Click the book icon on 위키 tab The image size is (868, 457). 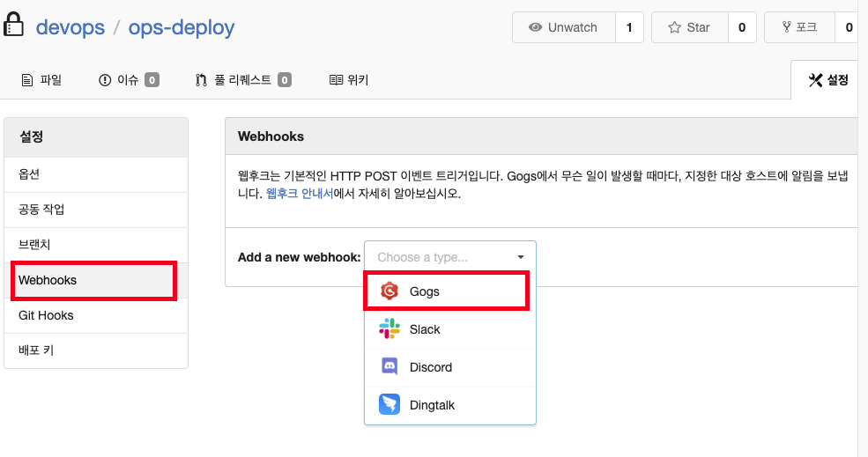pyautogui.click(x=336, y=80)
